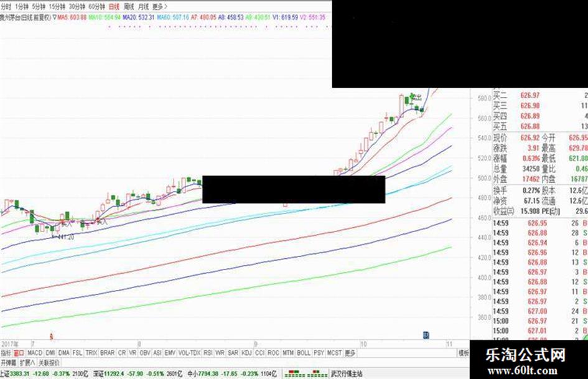Image resolution: width=588 pixels, height=379 pixels.
Task: Click the 15:00 627.01 trade tick row
Action: 540,330
